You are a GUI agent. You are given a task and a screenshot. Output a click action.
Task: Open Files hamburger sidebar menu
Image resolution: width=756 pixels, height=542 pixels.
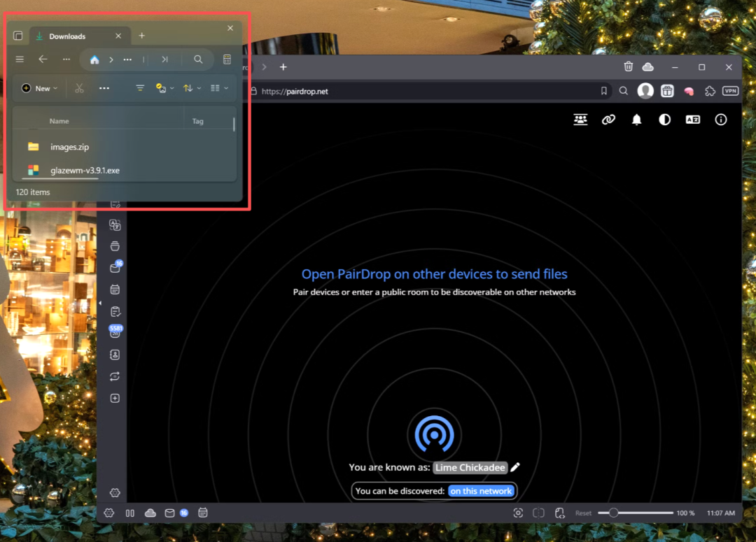point(20,59)
